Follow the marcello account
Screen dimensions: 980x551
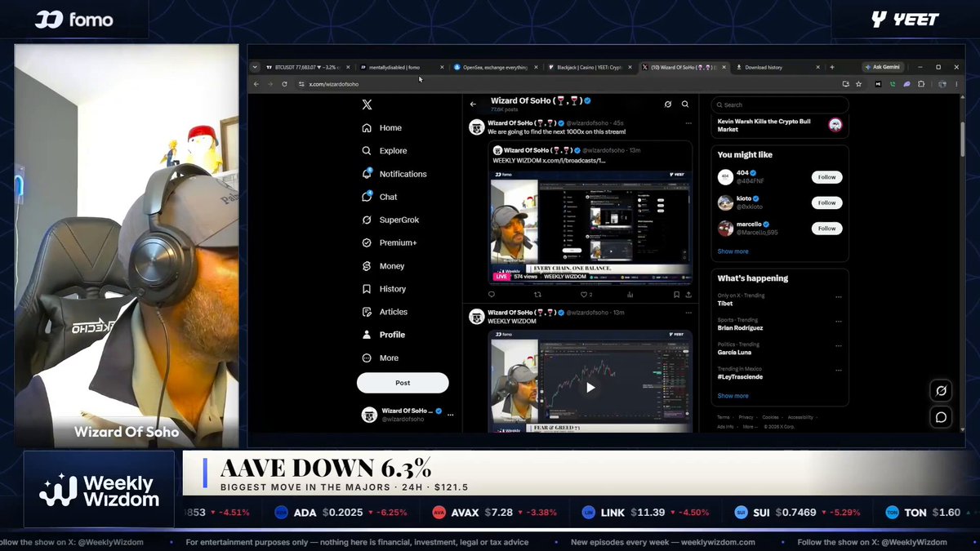827,229
